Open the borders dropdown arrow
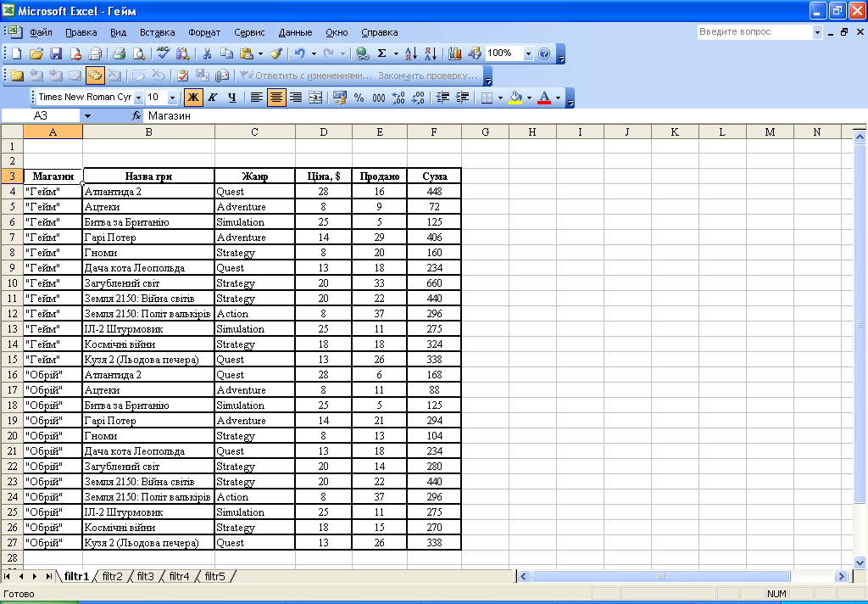The width and height of the screenshot is (868, 604). [500, 98]
